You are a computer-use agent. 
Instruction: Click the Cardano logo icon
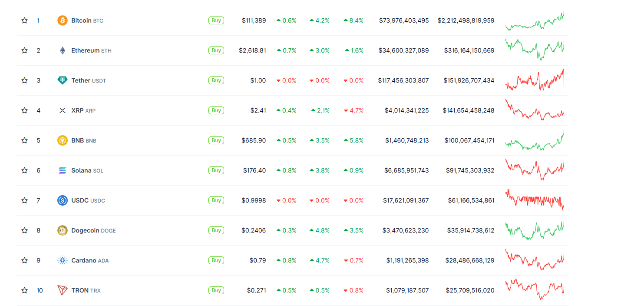63,260
